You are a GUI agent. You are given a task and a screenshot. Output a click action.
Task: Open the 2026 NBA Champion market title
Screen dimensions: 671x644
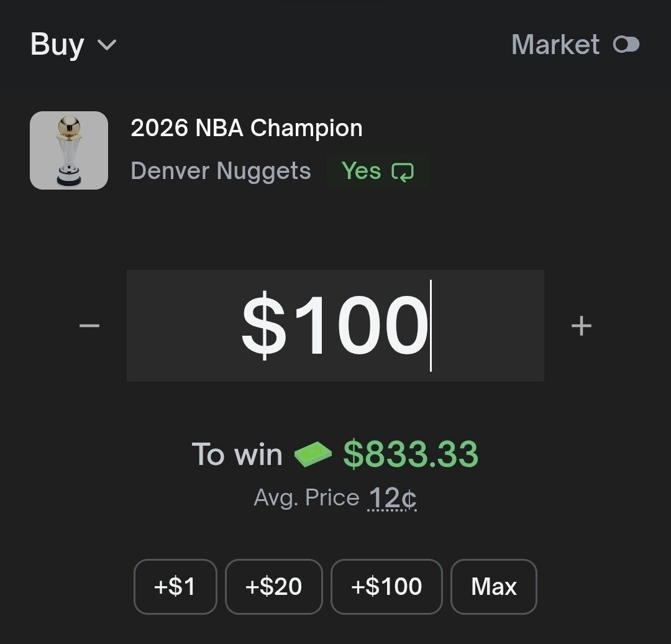click(x=247, y=128)
